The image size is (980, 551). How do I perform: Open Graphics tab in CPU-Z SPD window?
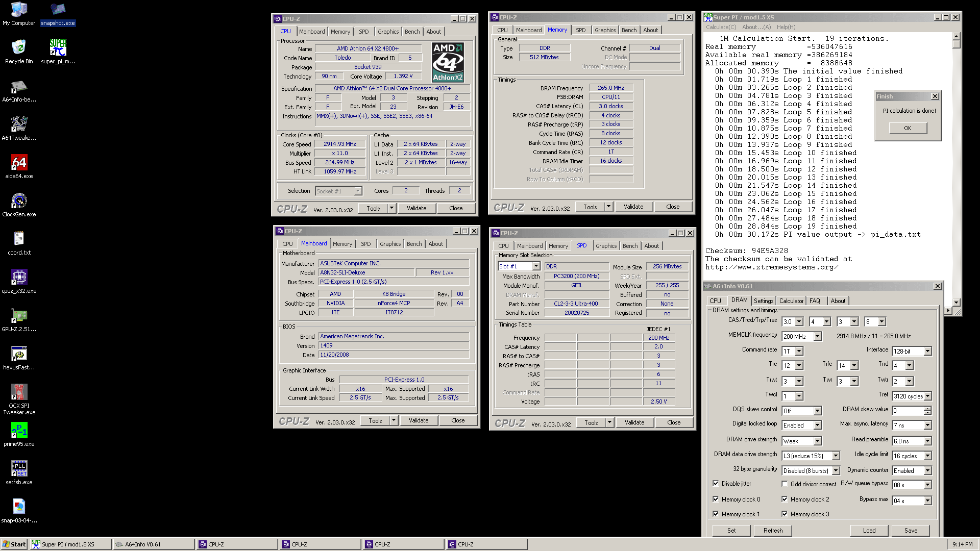[x=606, y=246]
